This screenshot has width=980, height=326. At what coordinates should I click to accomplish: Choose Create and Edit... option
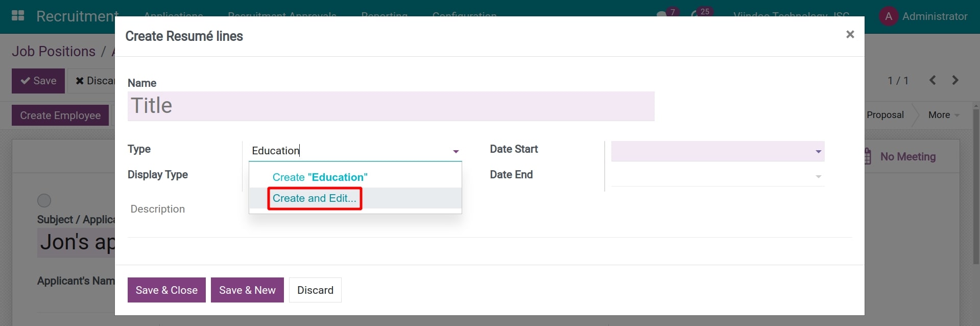[314, 198]
